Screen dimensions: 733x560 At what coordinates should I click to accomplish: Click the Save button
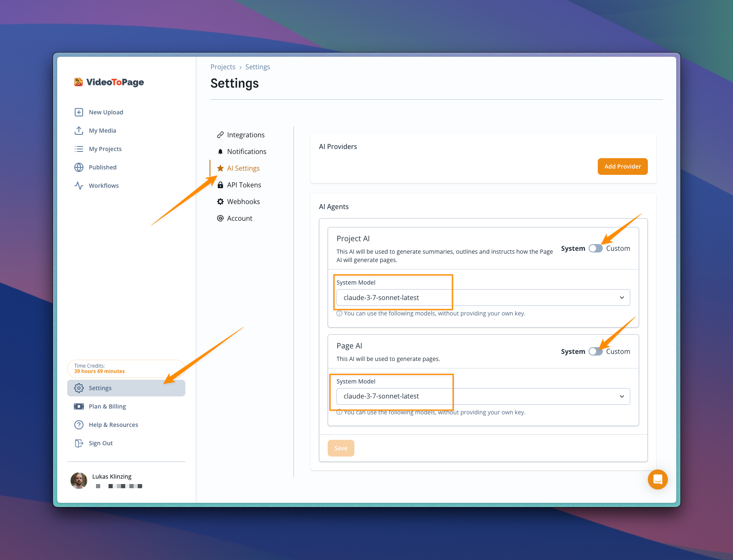pyautogui.click(x=341, y=448)
